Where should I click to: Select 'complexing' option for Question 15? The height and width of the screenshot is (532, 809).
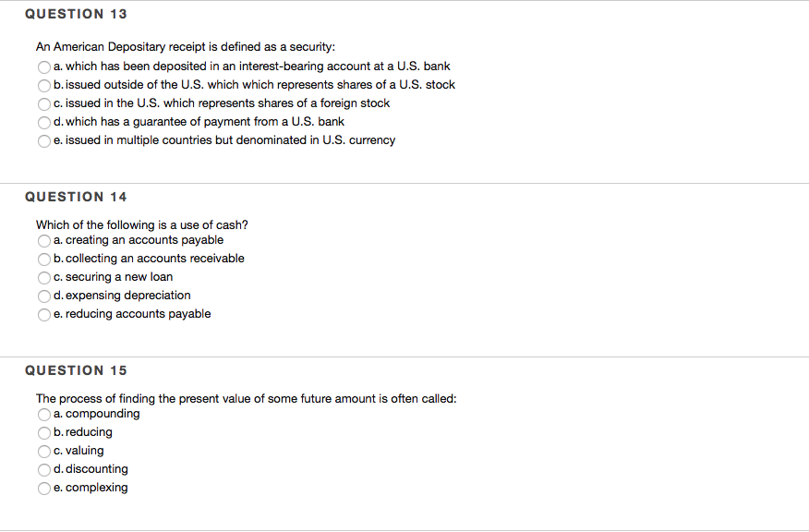click(43, 488)
